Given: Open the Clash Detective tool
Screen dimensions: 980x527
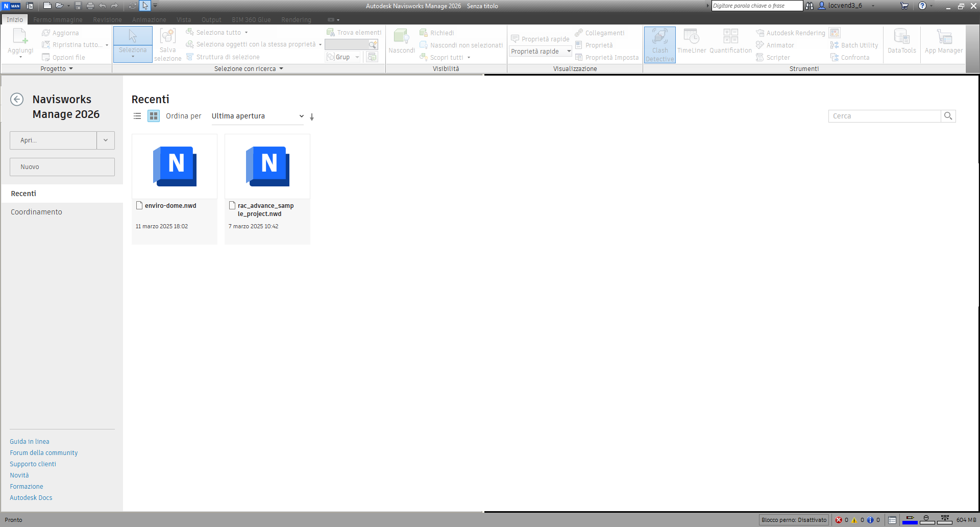Looking at the screenshot, I should pyautogui.click(x=660, y=45).
